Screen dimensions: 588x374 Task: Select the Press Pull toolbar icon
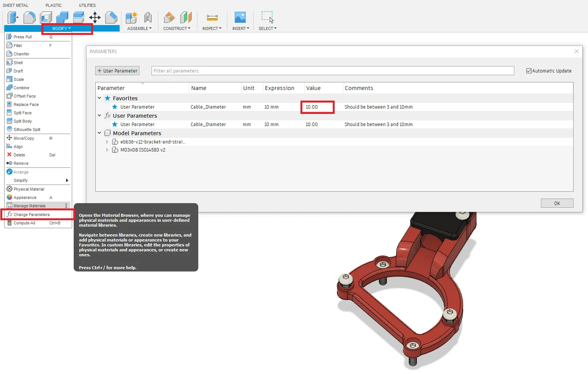click(13, 17)
